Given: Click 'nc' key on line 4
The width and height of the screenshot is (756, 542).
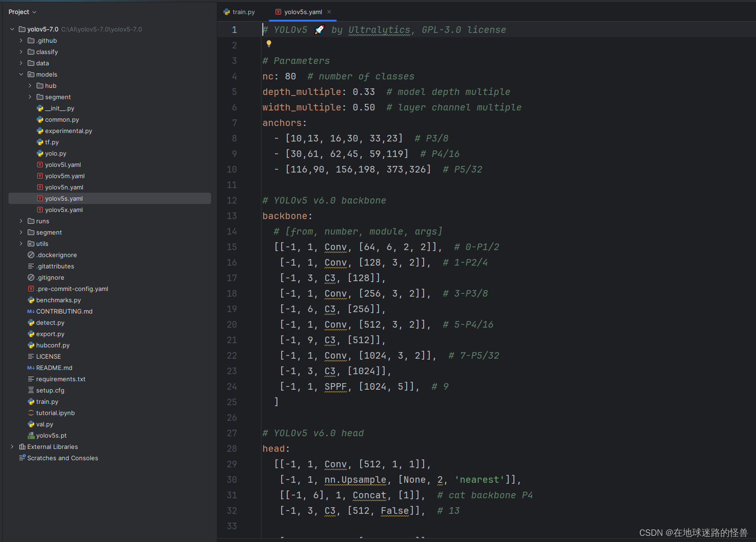Looking at the screenshot, I should click(x=268, y=76).
